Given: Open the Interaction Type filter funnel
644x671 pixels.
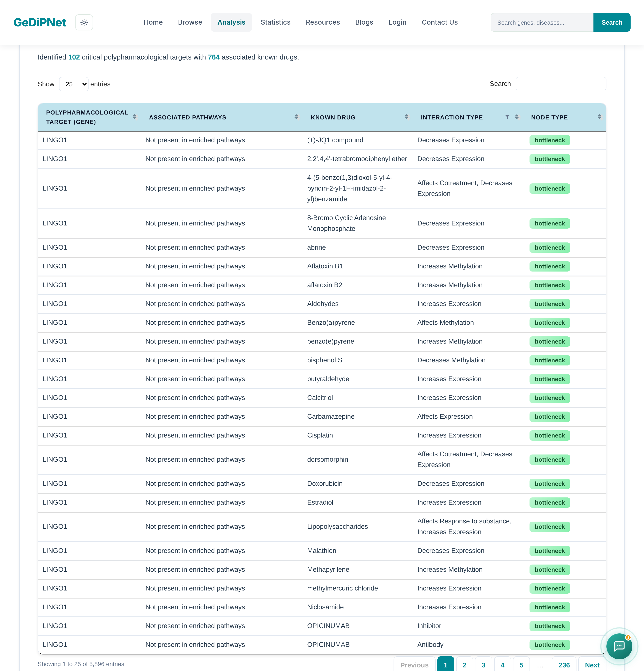Looking at the screenshot, I should tap(507, 117).
